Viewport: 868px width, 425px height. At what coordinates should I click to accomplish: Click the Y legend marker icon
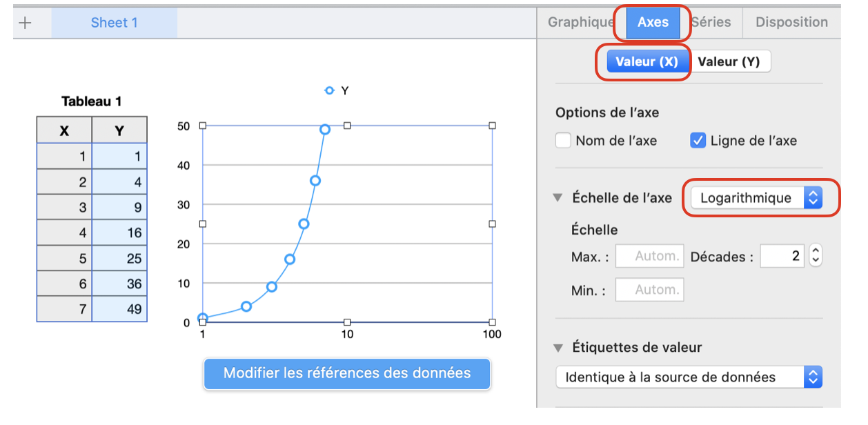[x=330, y=90]
